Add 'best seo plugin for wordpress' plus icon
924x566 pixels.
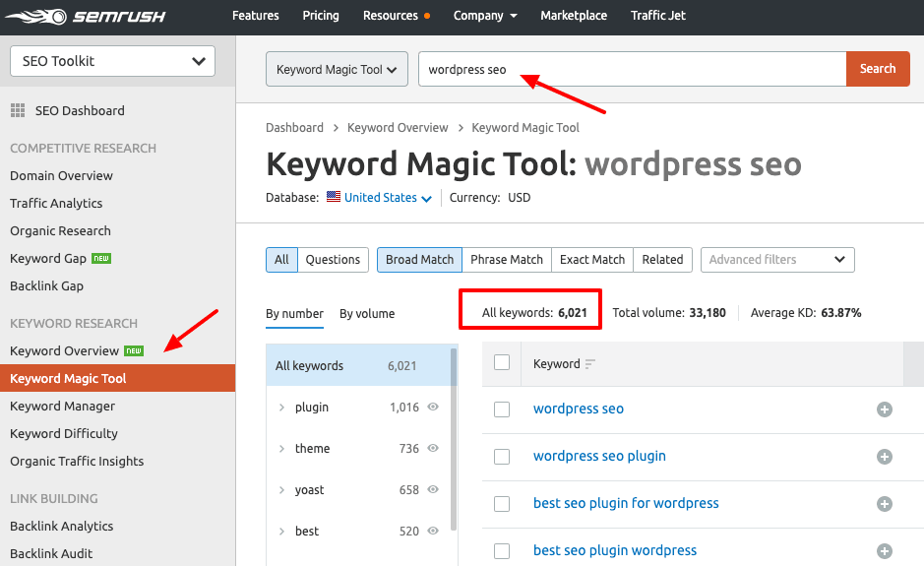pyautogui.click(x=884, y=504)
